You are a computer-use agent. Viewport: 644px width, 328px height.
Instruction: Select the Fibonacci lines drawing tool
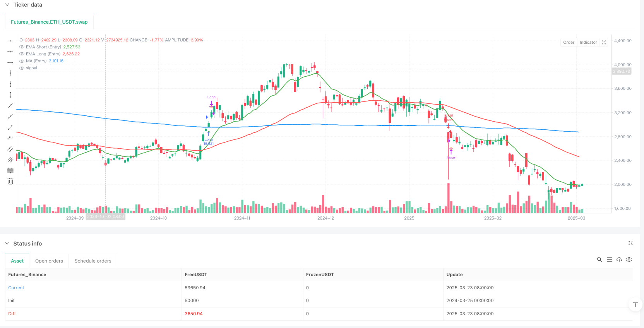click(x=10, y=170)
